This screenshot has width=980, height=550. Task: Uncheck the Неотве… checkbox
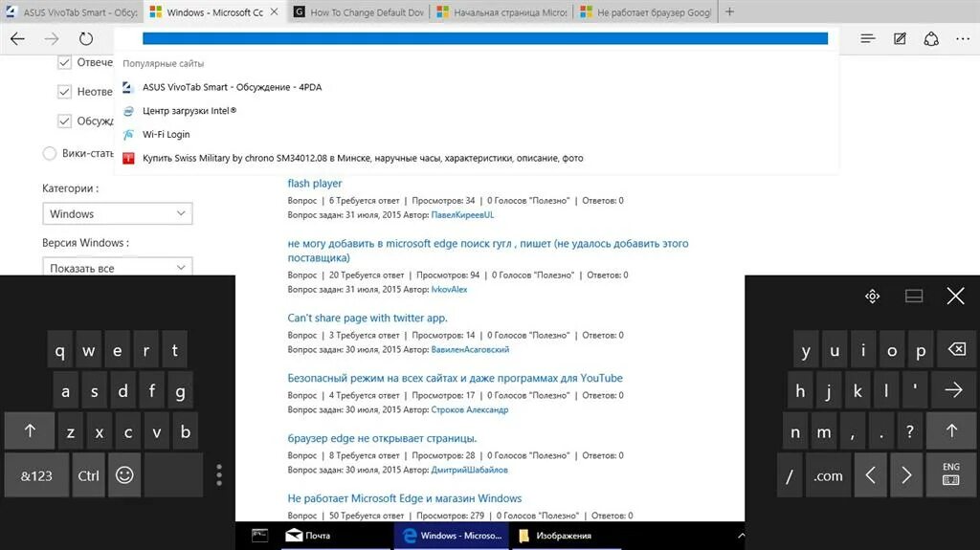[x=64, y=91]
